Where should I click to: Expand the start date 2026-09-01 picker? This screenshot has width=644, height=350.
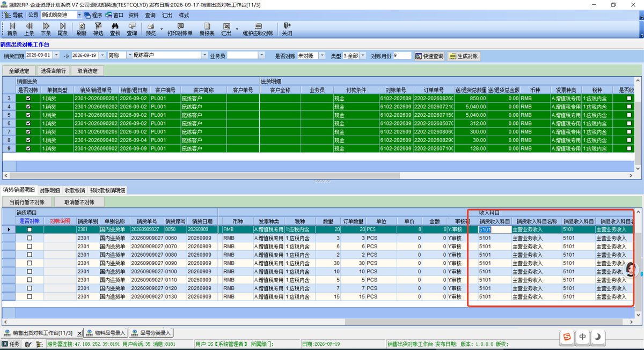tap(55, 55)
